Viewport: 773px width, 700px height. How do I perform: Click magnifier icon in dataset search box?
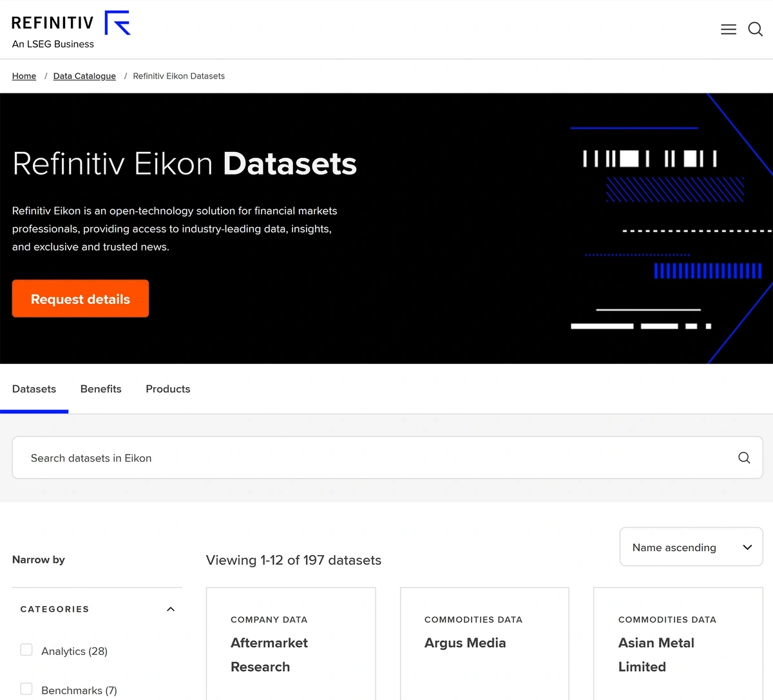(744, 458)
